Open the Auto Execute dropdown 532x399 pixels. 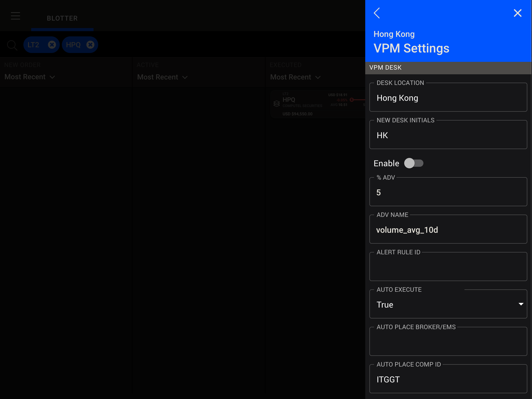448,304
